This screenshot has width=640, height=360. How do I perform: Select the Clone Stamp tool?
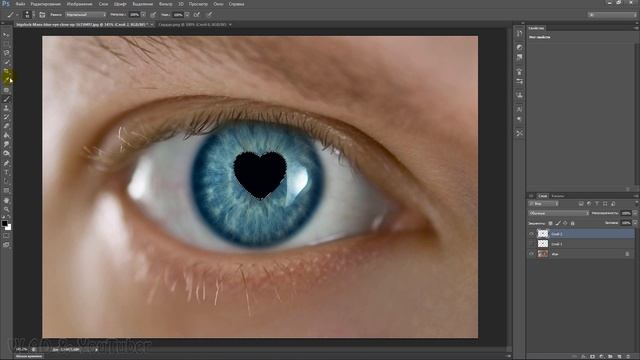6,108
